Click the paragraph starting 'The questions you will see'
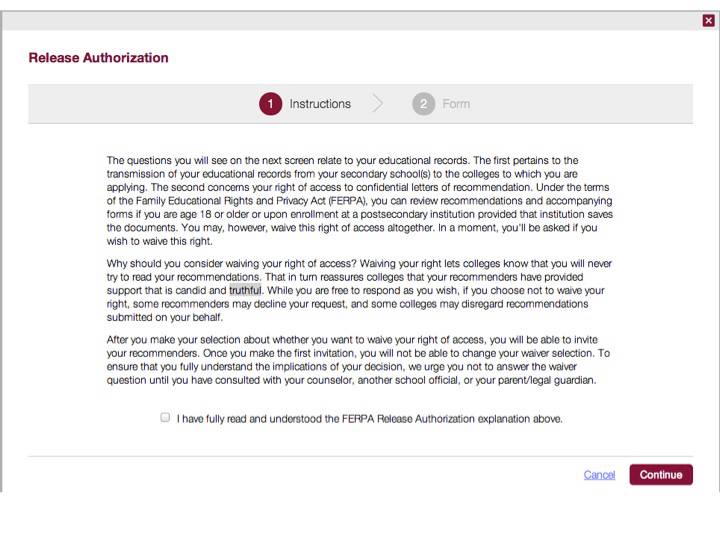This screenshot has height=540, width=720. point(360,201)
